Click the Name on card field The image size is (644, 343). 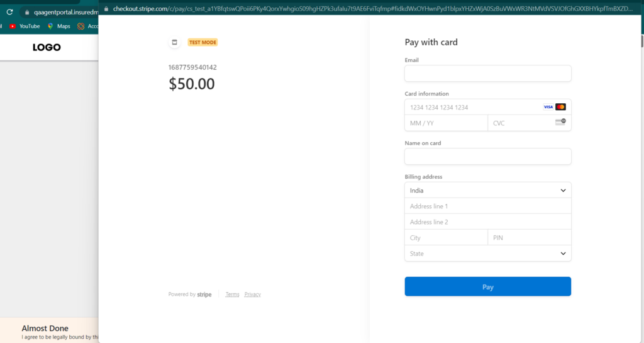(487, 156)
